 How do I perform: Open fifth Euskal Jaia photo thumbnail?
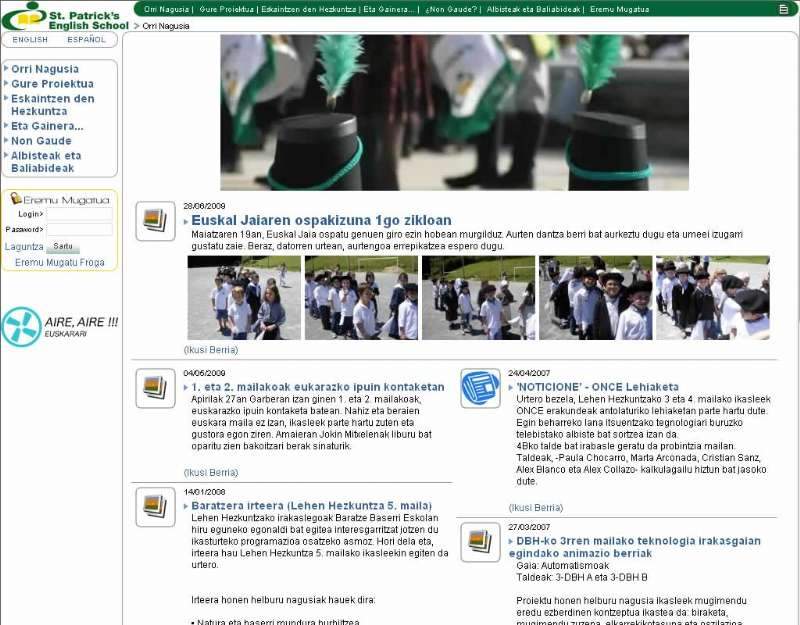click(x=713, y=298)
